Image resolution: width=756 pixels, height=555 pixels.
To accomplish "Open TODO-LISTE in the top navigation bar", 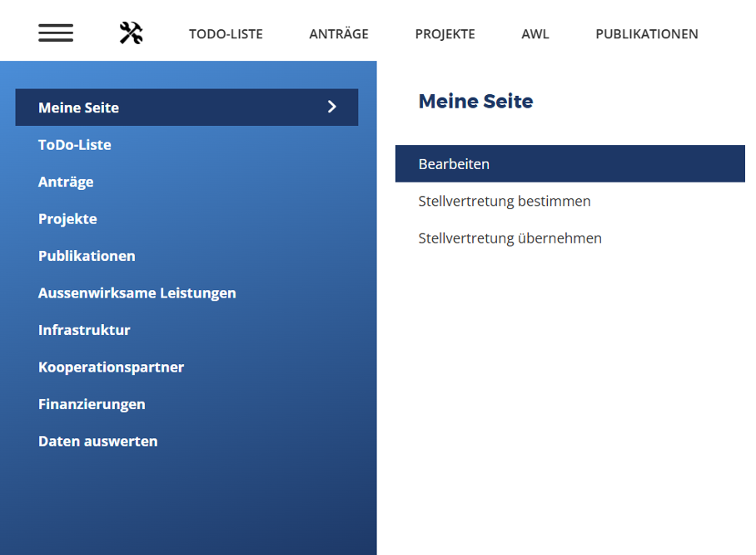I will pyautogui.click(x=226, y=34).
